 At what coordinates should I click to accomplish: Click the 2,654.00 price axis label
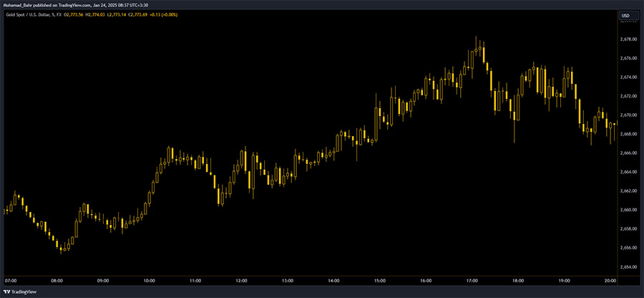[629, 266]
